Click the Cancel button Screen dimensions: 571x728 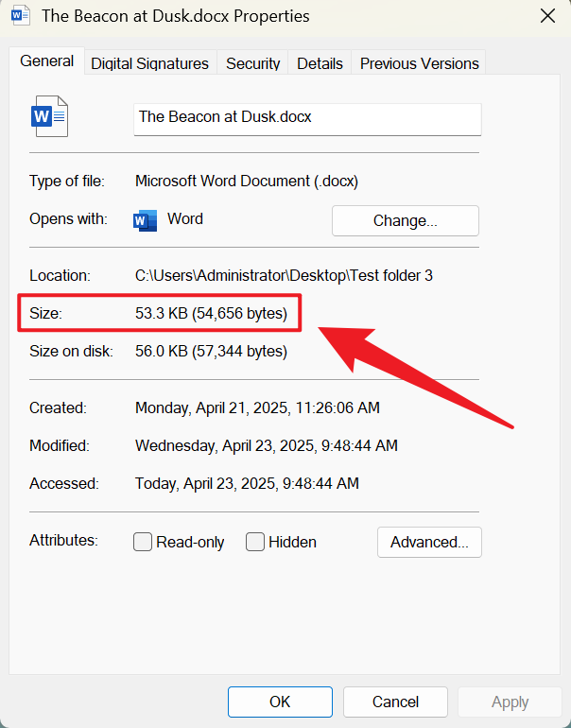[395, 702]
